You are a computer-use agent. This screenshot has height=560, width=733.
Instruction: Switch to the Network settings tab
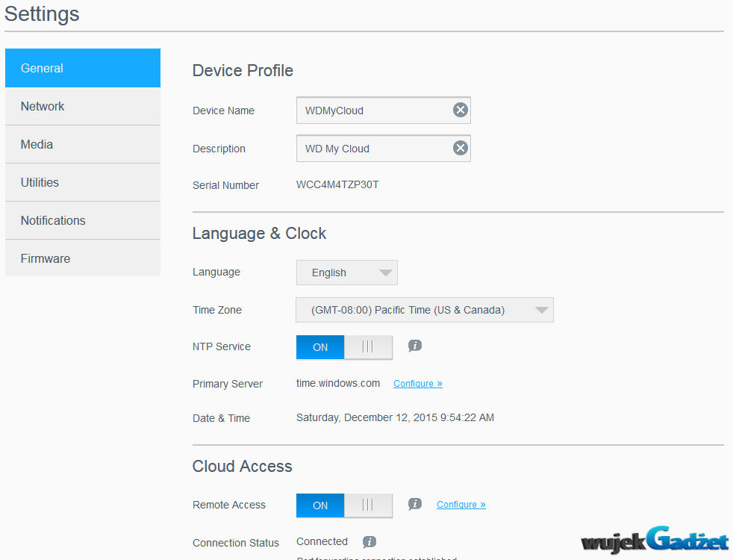point(83,106)
